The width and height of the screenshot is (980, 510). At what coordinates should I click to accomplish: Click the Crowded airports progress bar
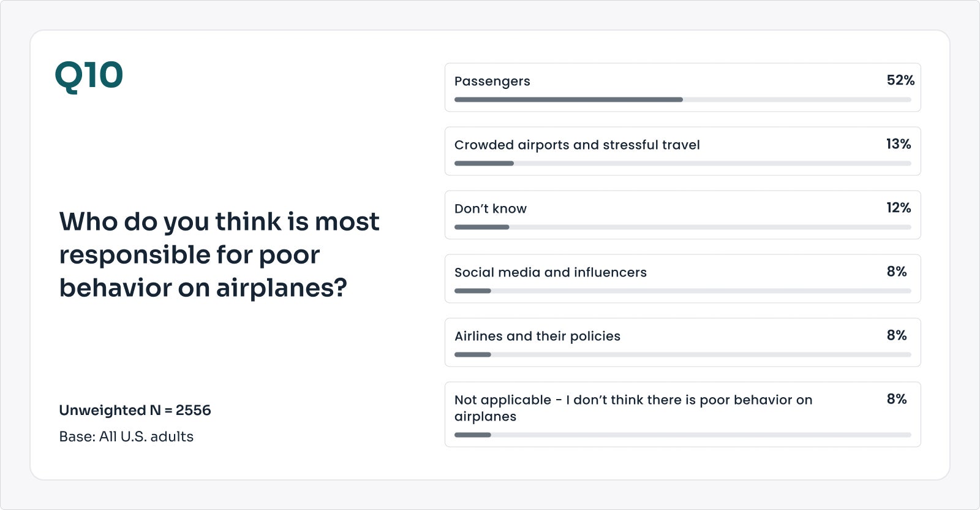(682, 163)
